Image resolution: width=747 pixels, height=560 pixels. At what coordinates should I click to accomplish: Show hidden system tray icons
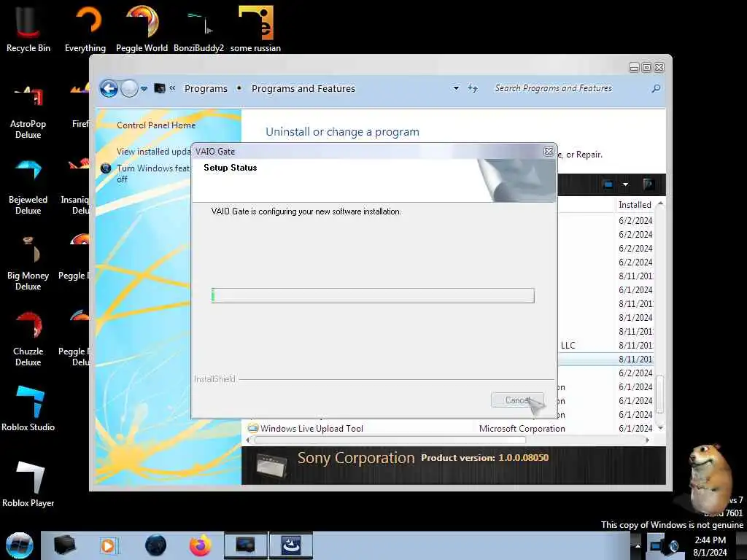coord(638,545)
